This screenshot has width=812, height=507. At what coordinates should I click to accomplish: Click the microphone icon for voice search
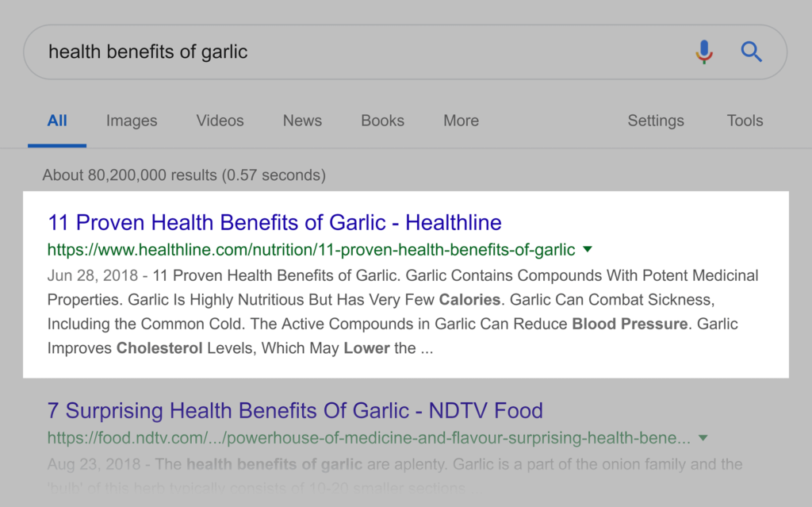704,52
